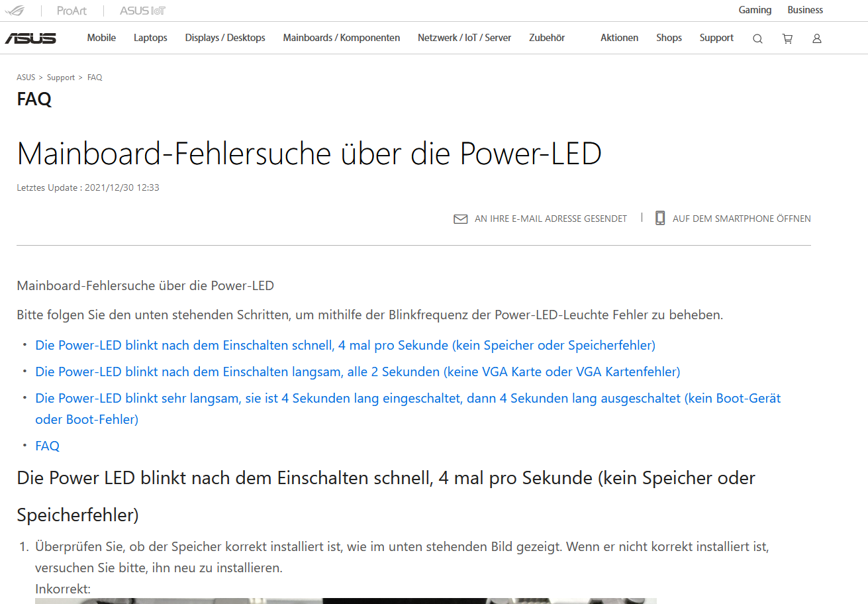Click heading 'Die Power LED blinkt nach dem Einschalten schnell'
868x604 pixels.
pyautogui.click(x=386, y=496)
